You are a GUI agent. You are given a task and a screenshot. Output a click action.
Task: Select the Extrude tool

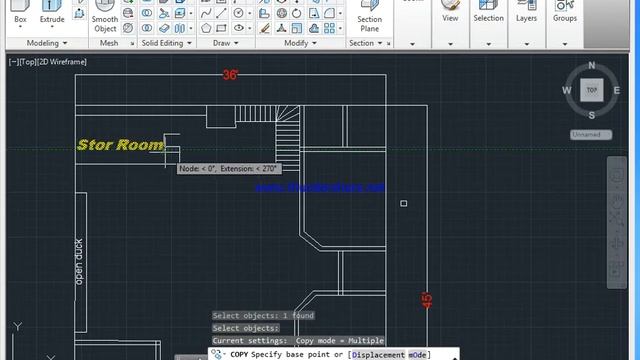pos(52,12)
